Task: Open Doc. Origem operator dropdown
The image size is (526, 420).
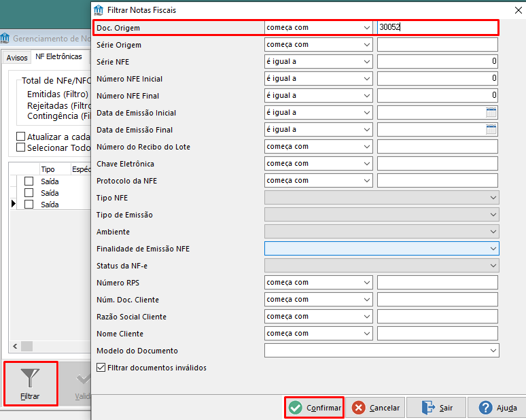Action: click(367, 27)
